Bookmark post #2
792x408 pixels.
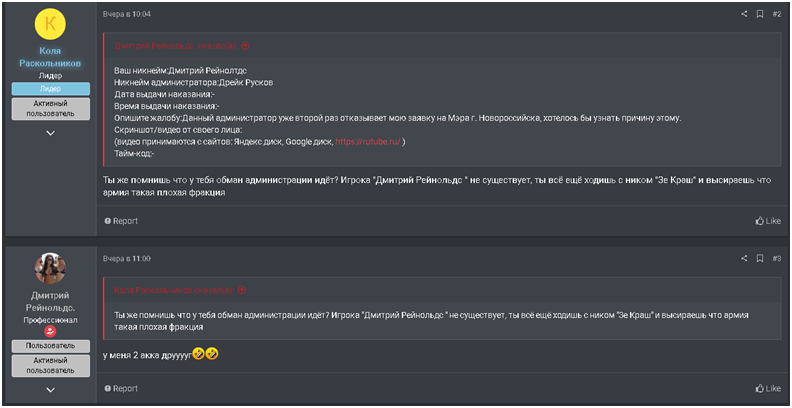point(760,14)
